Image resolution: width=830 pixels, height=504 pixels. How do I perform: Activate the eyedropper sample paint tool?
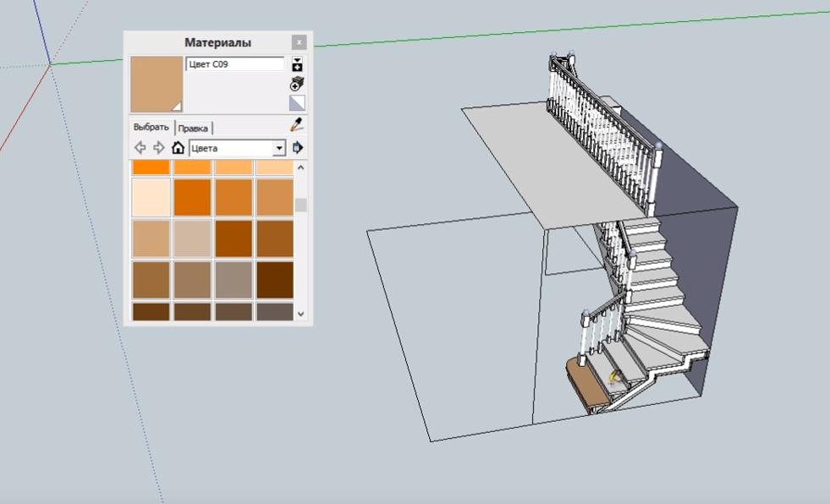tap(297, 125)
